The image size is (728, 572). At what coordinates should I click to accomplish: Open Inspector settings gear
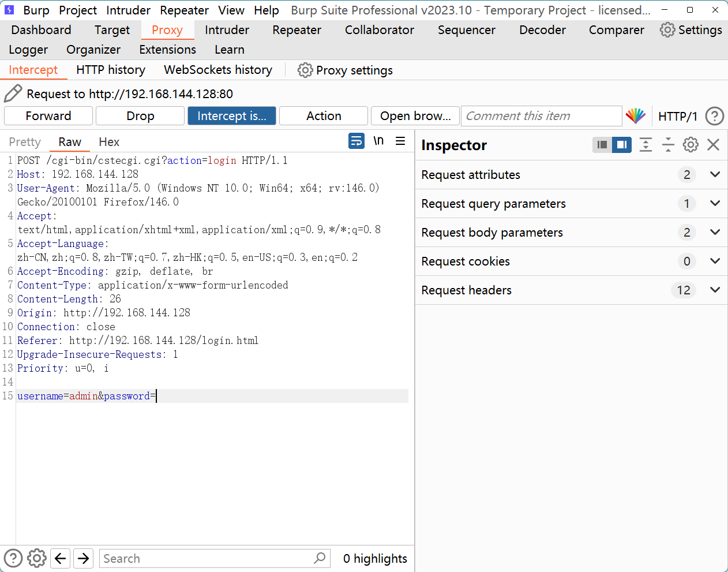point(691,145)
